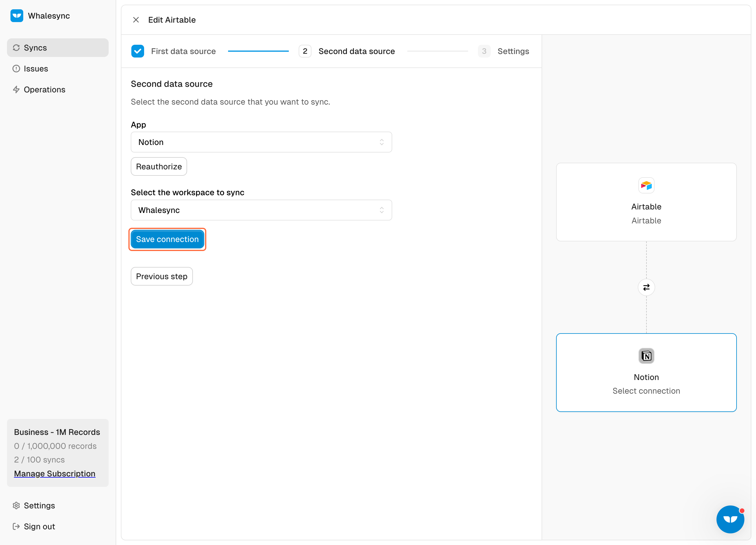Click the two-way sync arrows icon
Viewport: 756px width, 545px height.
[x=646, y=287]
